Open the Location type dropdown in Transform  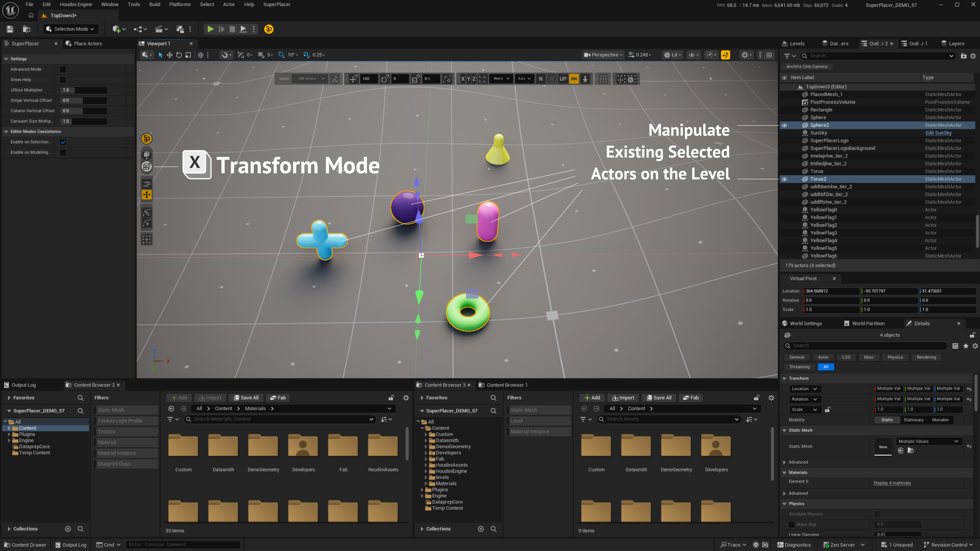point(804,389)
